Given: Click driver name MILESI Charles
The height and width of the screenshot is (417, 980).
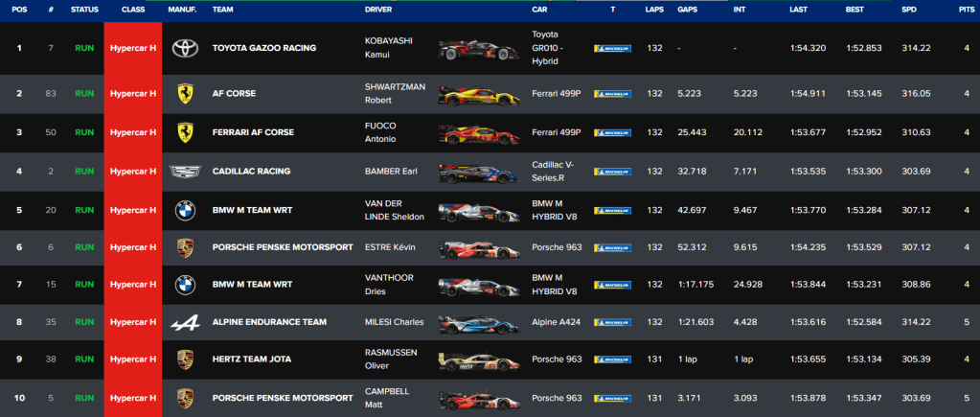Looking at the screenshot, I should click(x=395, y=323).
